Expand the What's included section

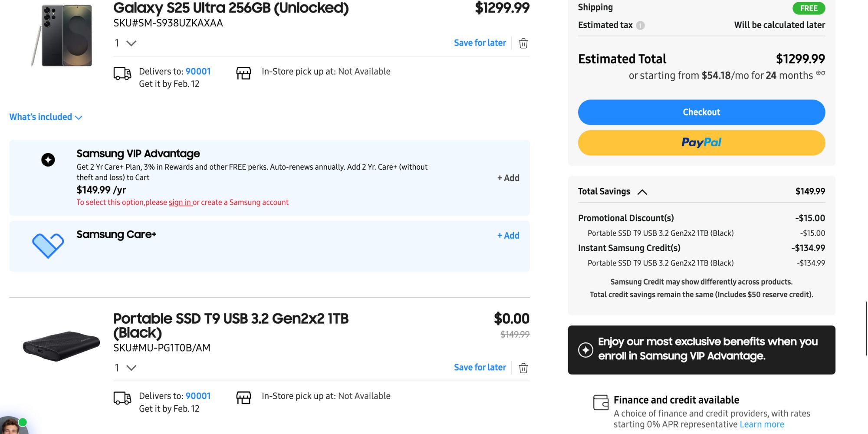click(46, 117)
